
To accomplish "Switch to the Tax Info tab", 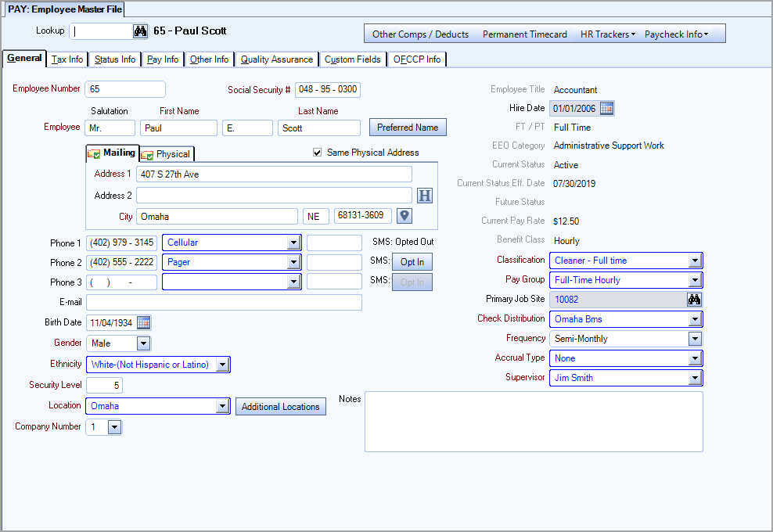I will coord(67,59).
